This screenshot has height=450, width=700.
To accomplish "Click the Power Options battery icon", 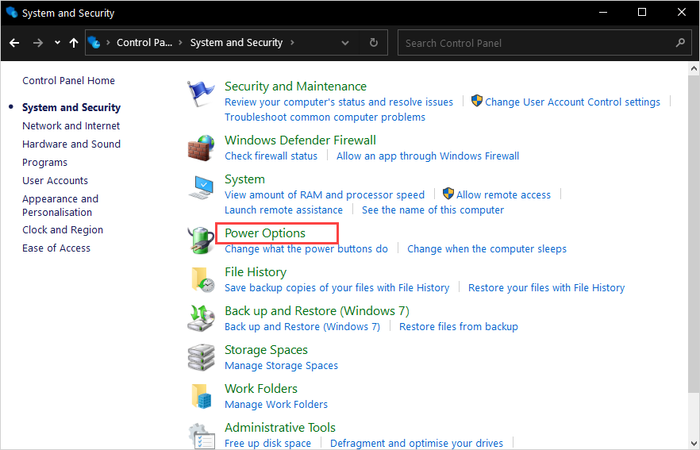I will (201, 240).
